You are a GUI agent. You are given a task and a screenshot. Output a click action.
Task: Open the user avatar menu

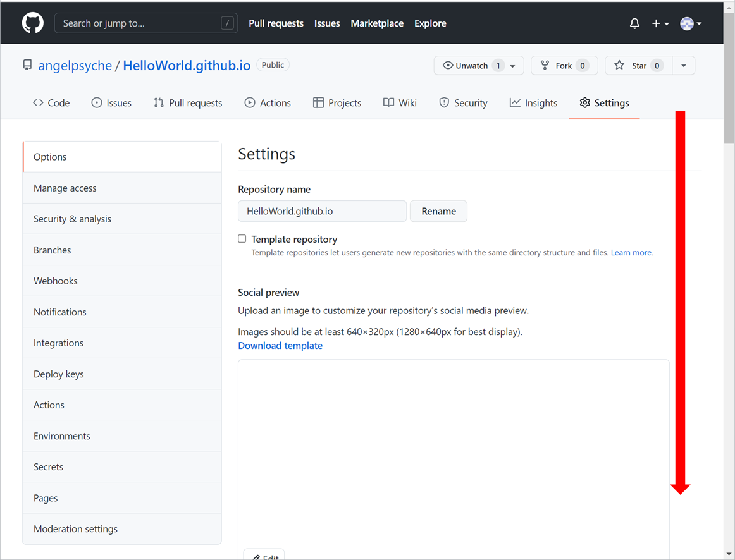pyautogui.click(x=691, y=23)
